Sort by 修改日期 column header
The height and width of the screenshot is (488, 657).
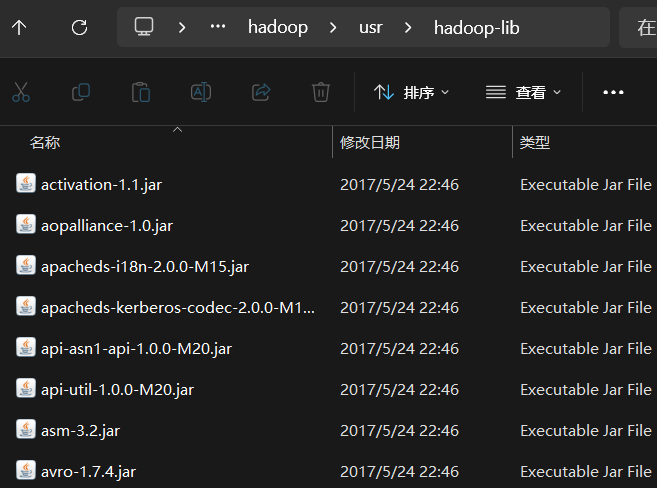pos(369,143)
